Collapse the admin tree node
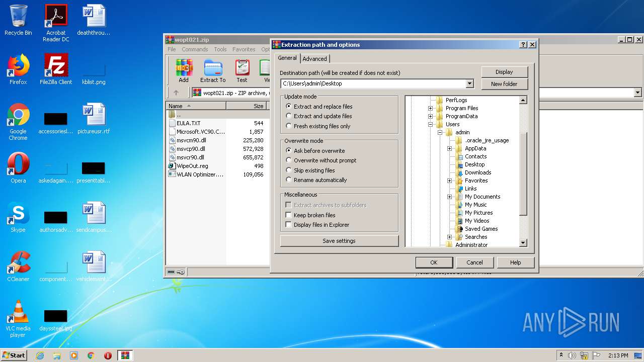The image size is (644, 362). 440,132
